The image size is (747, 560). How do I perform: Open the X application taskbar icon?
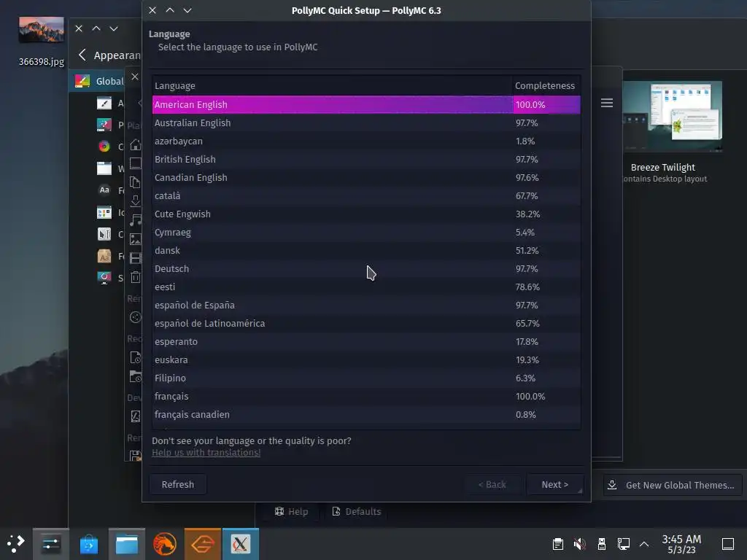[241, 544]
